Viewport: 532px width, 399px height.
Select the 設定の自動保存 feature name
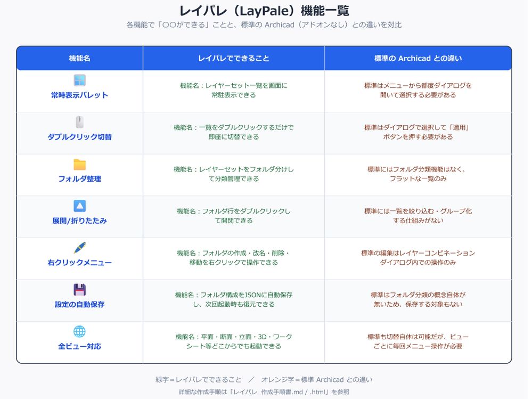80,304
